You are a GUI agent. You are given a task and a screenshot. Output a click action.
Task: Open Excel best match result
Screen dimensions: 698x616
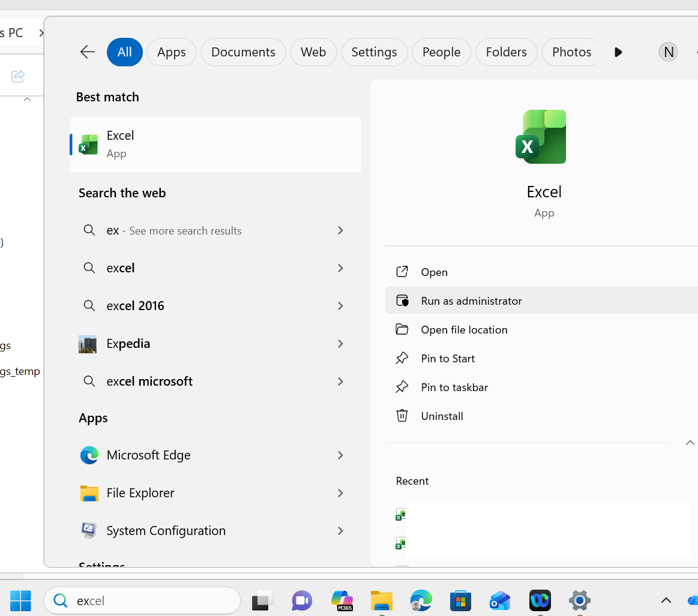tap(215, 145)
